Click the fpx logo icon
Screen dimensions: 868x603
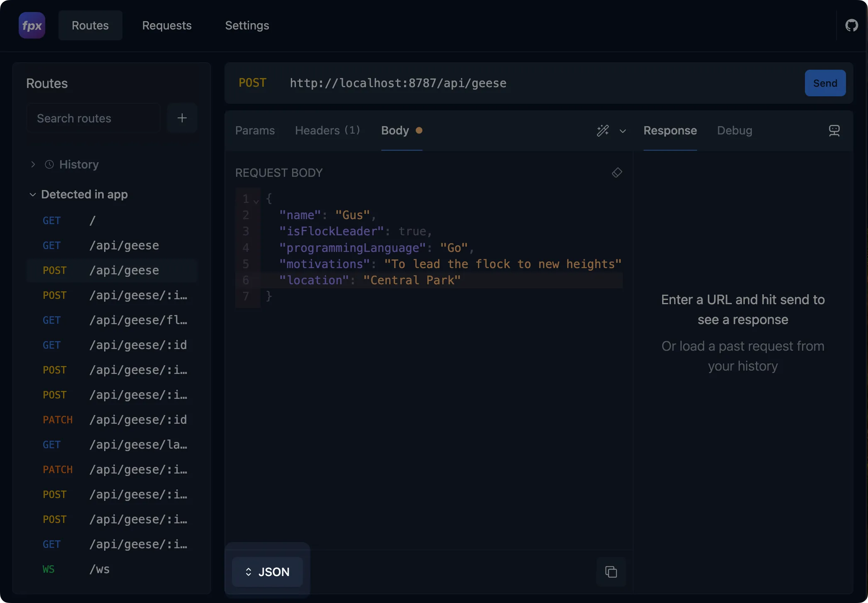point(32,25)
